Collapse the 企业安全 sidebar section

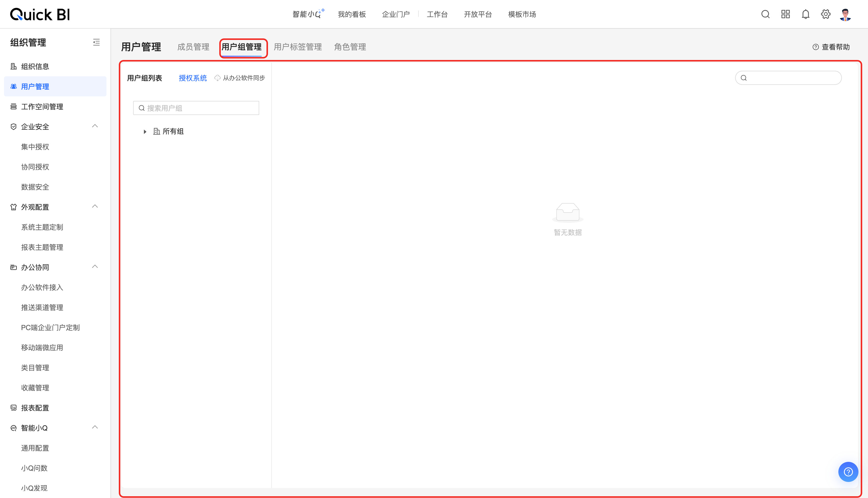coord(95,126)
